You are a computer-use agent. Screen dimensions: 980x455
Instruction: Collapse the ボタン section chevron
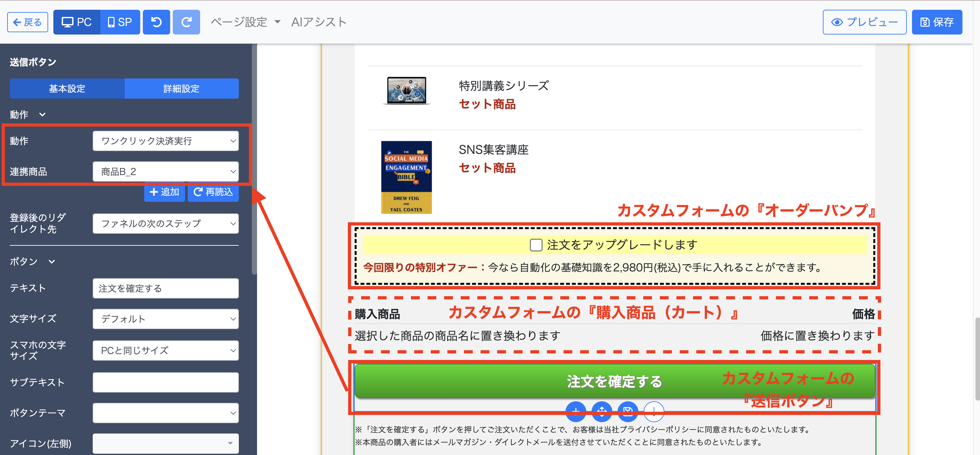point(52,262)
